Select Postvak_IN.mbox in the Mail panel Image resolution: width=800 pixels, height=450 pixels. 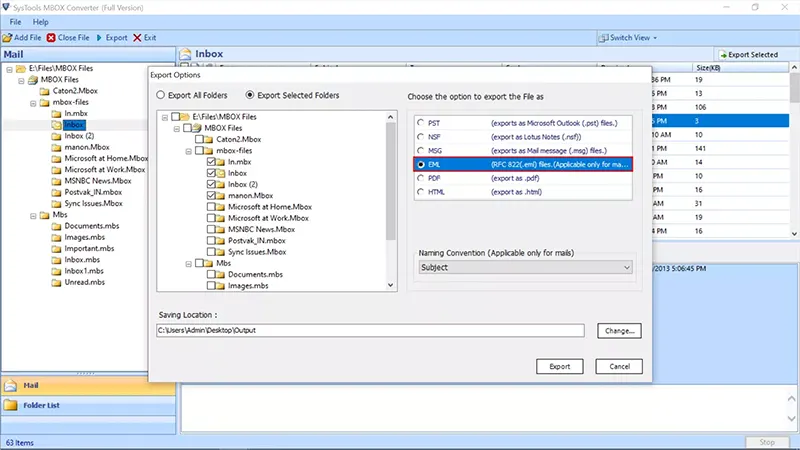click(93, 192)
